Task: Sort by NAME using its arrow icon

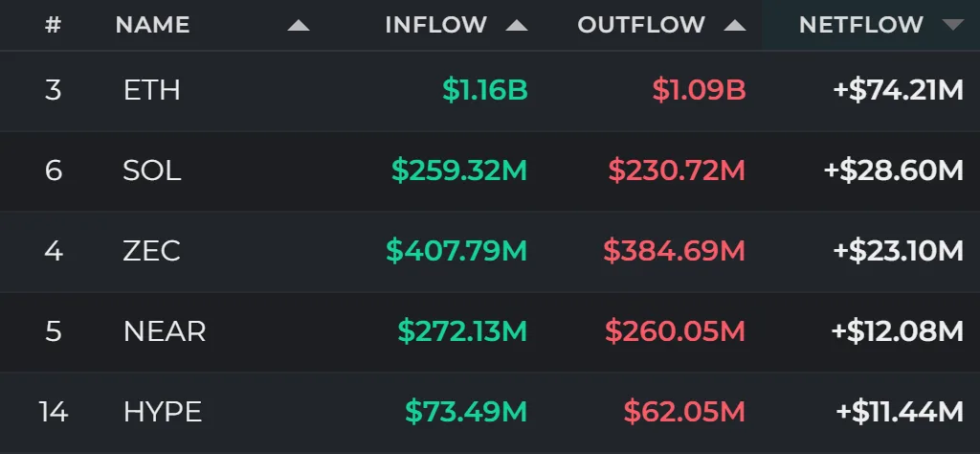Action: click(299, 26)
